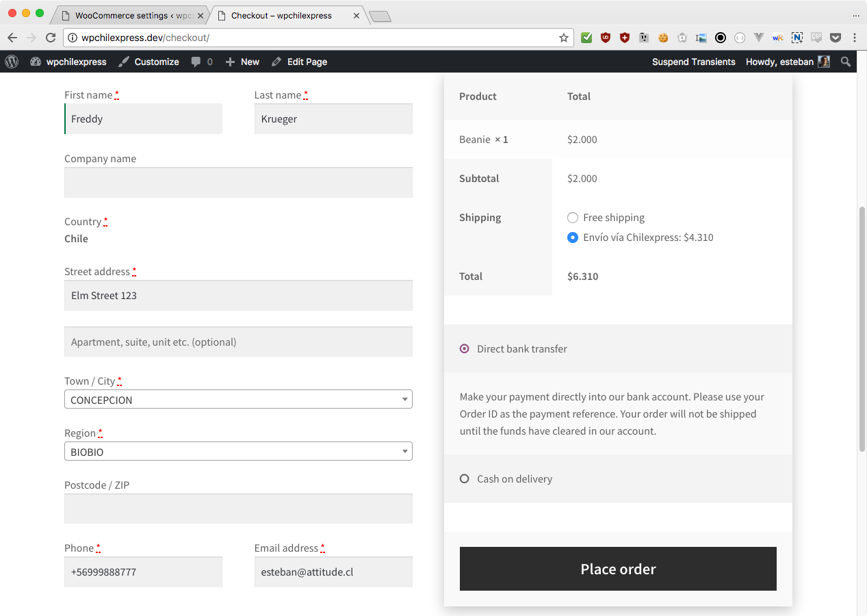
Task: Click the black circle extension icon
Action: pyautogui.click(x=721, y=38)
